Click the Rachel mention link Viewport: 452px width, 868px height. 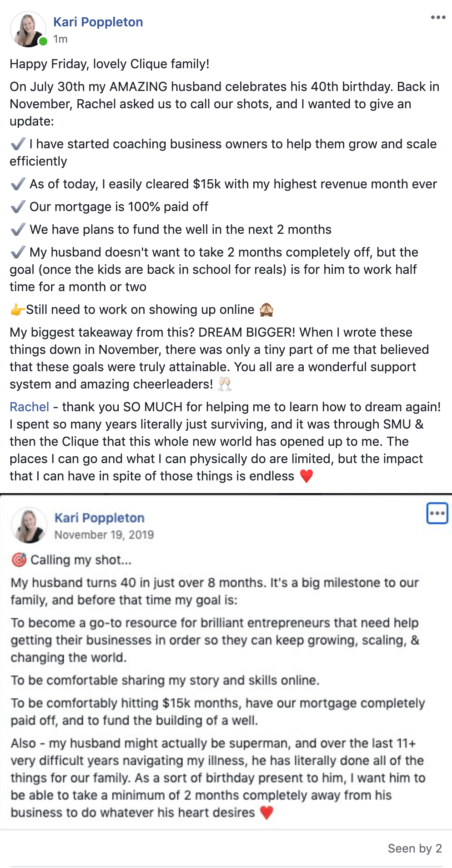click(29, 407)
